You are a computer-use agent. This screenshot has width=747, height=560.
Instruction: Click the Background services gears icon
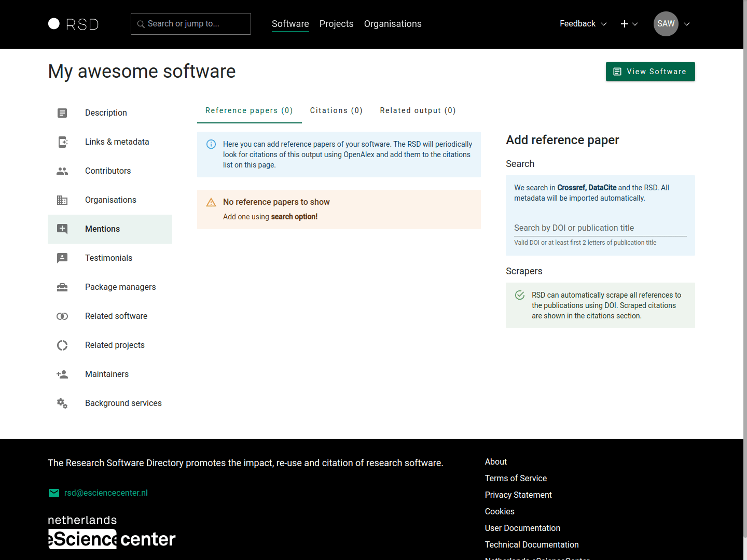point(62,403)
